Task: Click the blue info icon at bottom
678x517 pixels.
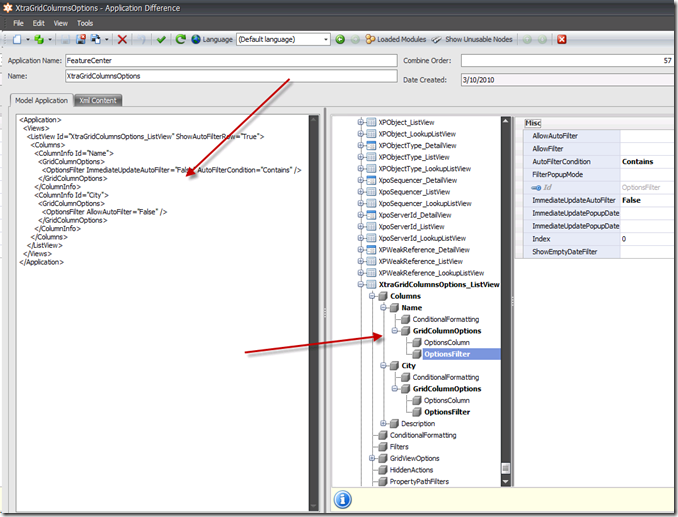Action: [343, 498]
